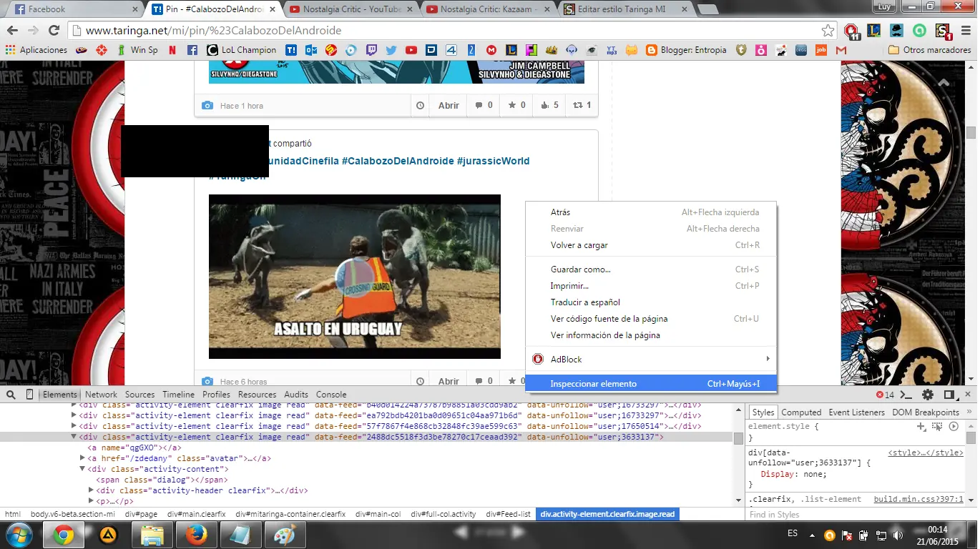Screen dimensions: 980x549
Task: Select the Sources panel tab
Action: pyautogui.click(x=139, y=395)
